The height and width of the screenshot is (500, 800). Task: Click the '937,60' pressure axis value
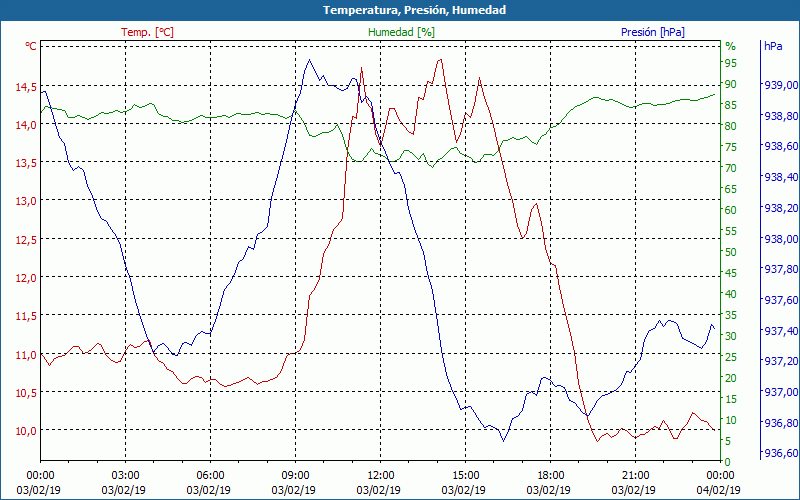point(781,301)
